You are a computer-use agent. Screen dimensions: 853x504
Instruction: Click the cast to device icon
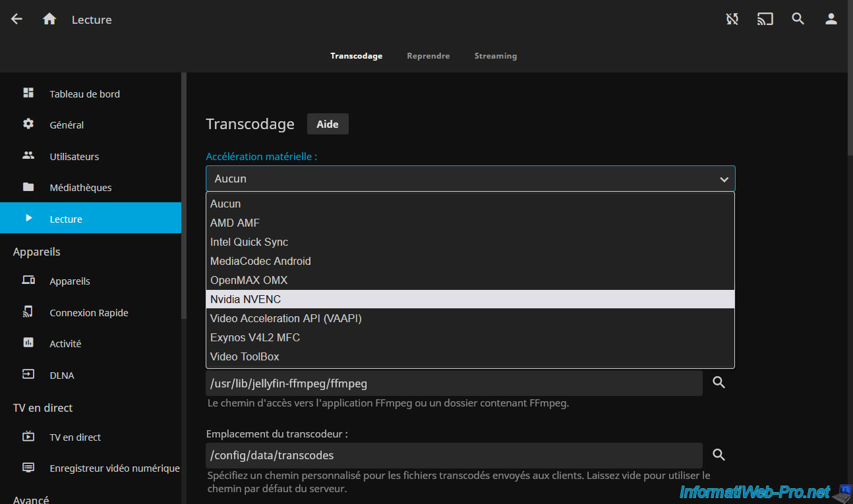(x=765, y=20)
